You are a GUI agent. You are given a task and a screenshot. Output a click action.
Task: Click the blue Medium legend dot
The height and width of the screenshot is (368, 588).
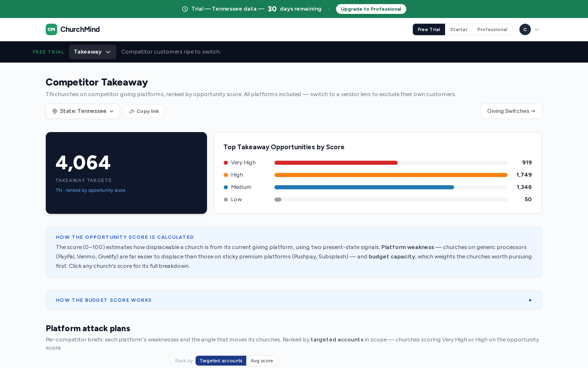click(226, 187)
